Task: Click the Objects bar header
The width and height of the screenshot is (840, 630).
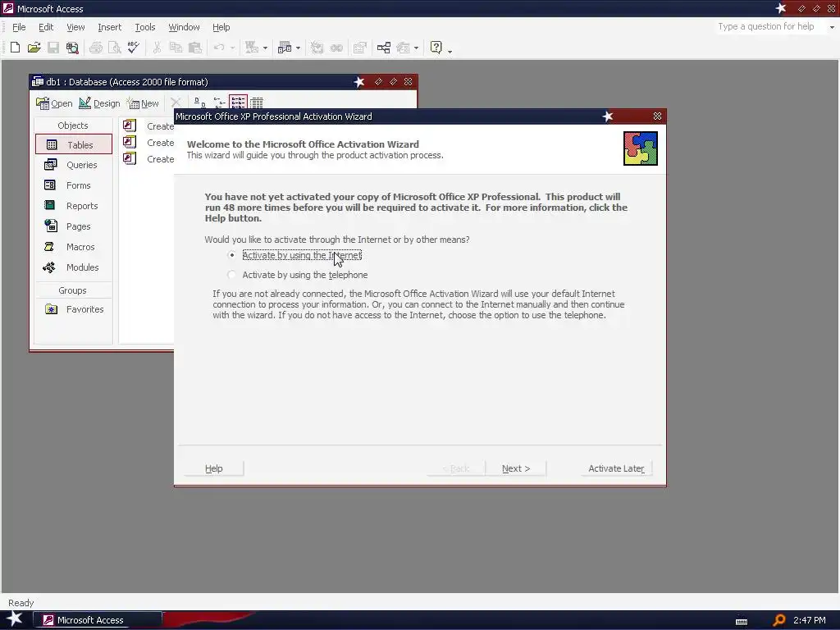Action: 73,126
